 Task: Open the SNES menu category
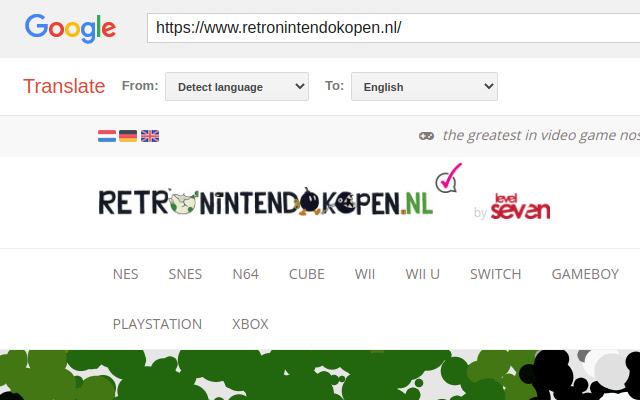point(185,274)
